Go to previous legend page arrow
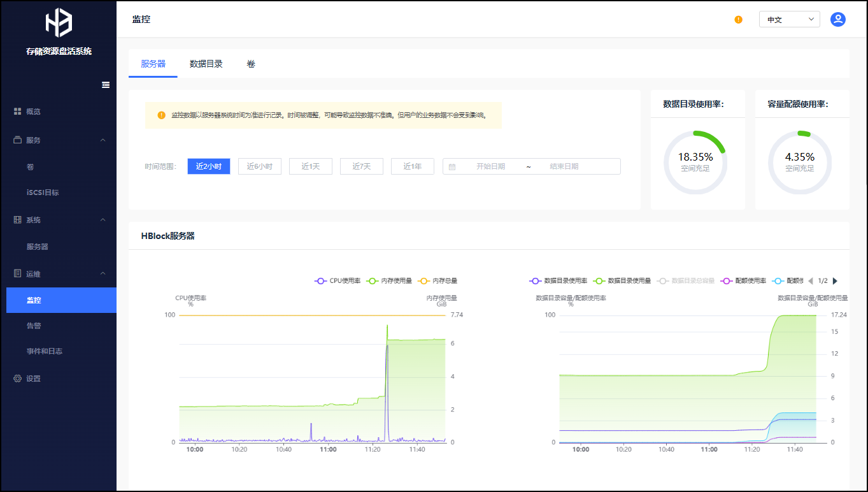Image resolution: width=868 pixels, height=492 pixels. tap(811, 280)
